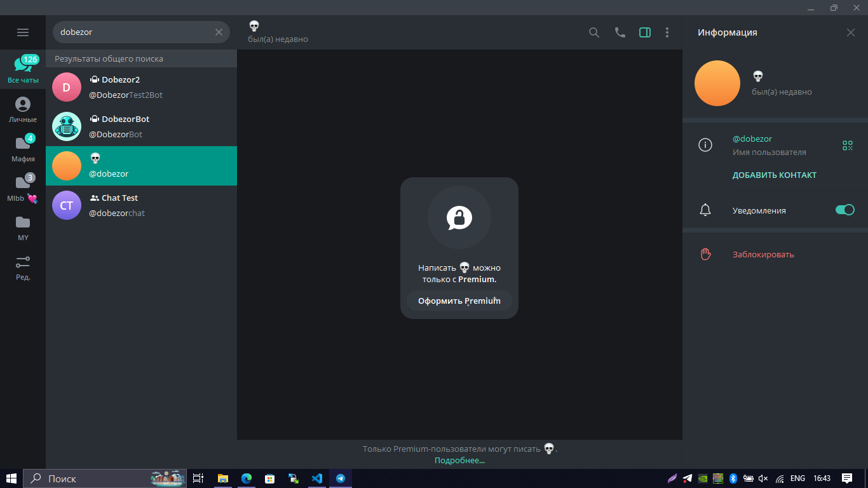The height and width of the screenshot is (488, 868).
Task: Click the orange profile avatar in info panel
Action: pyautogui.click(x=717, y=83)
